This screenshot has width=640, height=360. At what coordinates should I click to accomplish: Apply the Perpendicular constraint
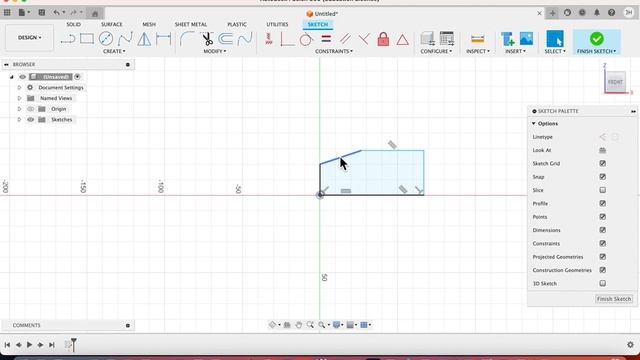(x=364, y=39)
